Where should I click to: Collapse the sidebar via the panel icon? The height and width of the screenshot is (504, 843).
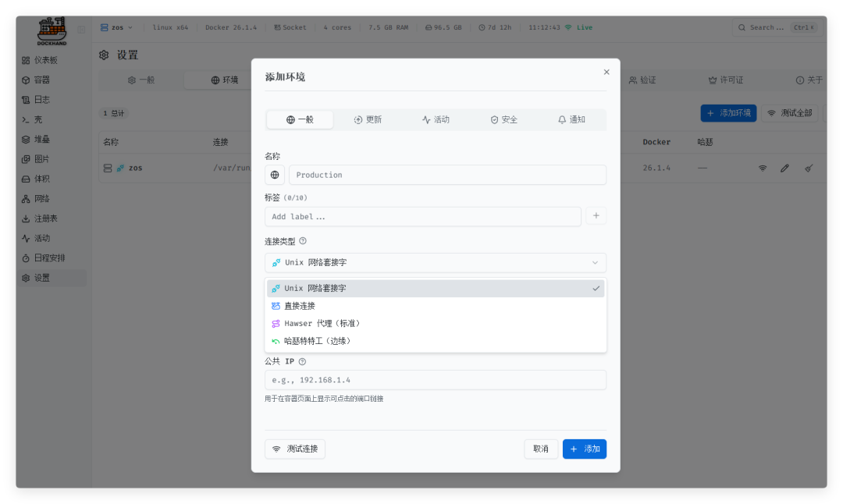[x=81, y=30]
